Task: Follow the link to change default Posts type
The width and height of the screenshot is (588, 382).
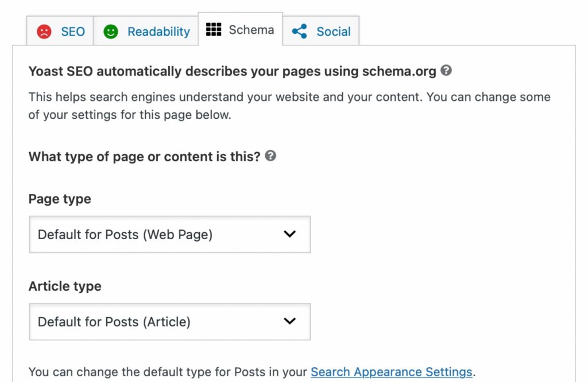Action: click(x=391, y=372)
